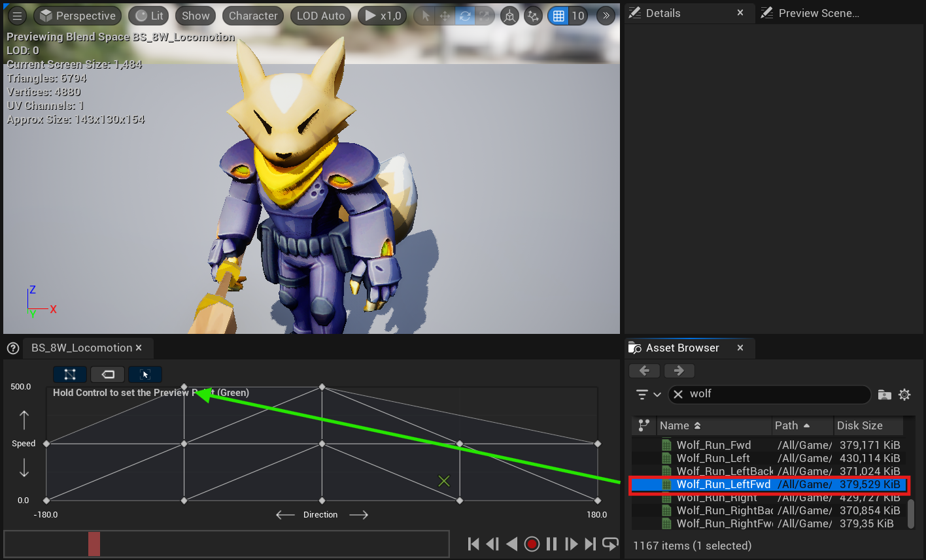
Task: Clear the 'wolf' search text
Action: point(678,394)
